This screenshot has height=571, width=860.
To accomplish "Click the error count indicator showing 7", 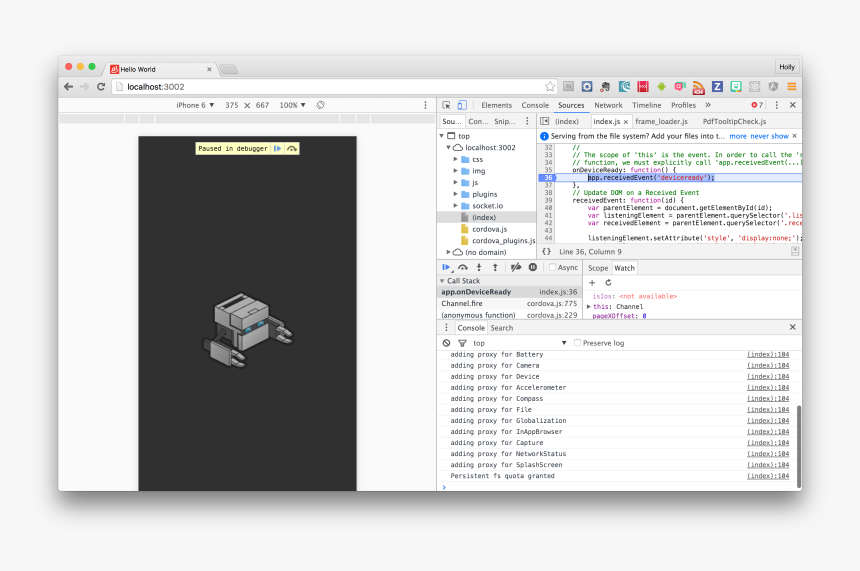I will (x=757, y=105).
